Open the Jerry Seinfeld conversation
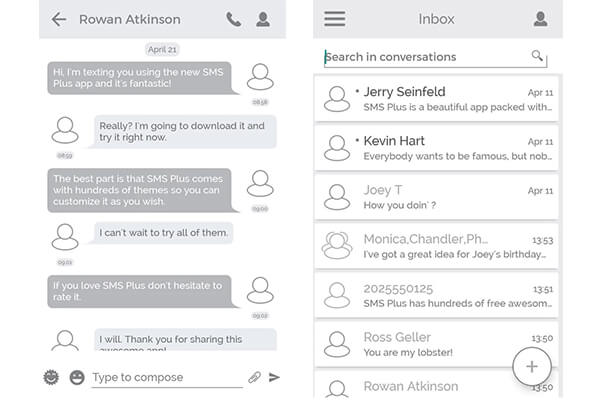This screenshot has width=600, height=400. click(436, 98)
